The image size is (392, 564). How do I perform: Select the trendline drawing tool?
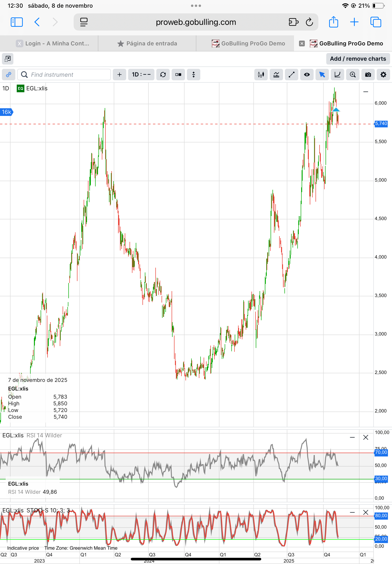point(292,75)
